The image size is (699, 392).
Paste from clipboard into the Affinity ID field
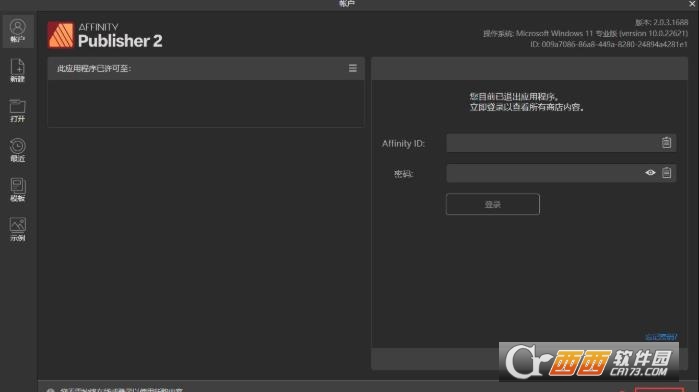[x=666, y=143]
